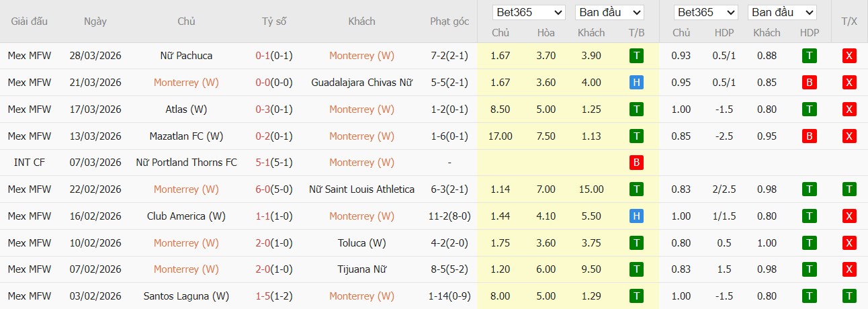Click red B badge in Portland Thorns row
This screenshot has height=309, width=868.
coord(636,163)
